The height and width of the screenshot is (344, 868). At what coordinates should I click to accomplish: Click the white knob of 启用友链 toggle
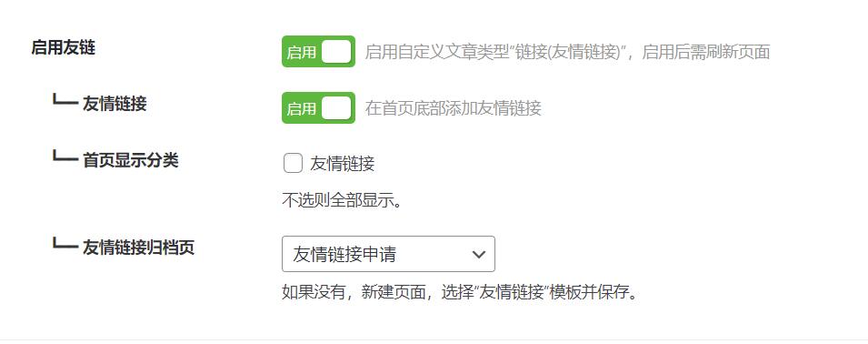[x=336, y=52]
